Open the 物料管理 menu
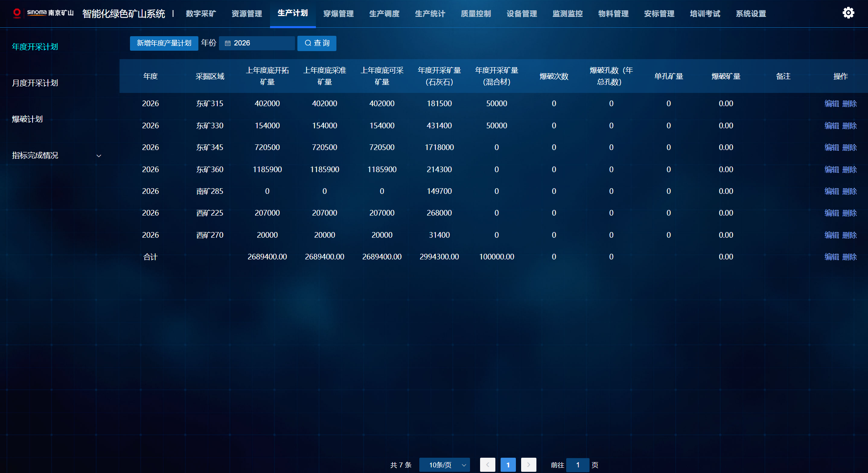Screen dimensions: 868x473 [614, 14]
